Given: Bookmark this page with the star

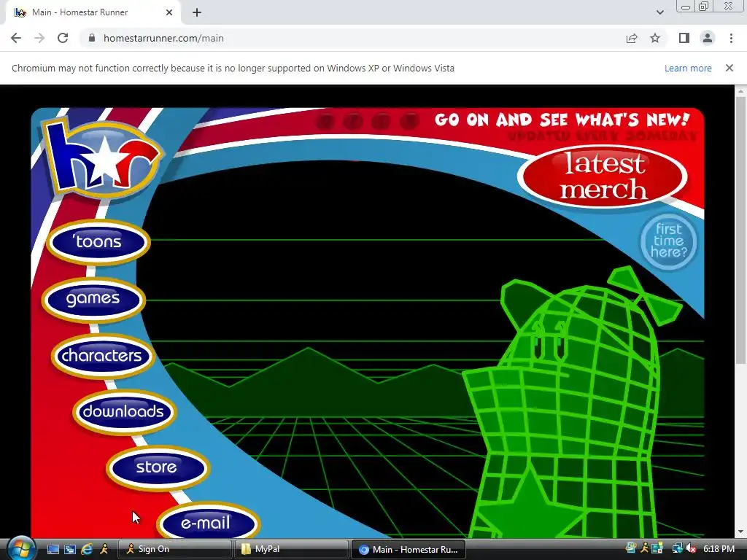Looking at the screenshot, I should [655, 38].
